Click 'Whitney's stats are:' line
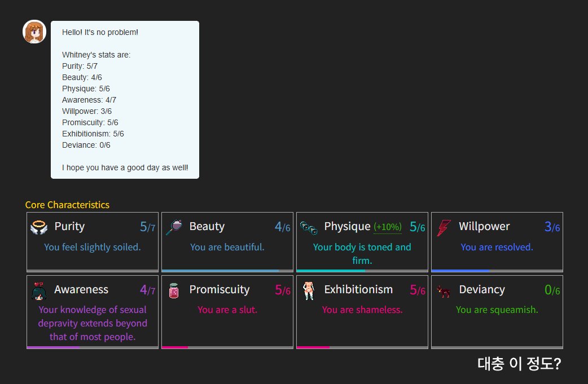 (96, 55)
